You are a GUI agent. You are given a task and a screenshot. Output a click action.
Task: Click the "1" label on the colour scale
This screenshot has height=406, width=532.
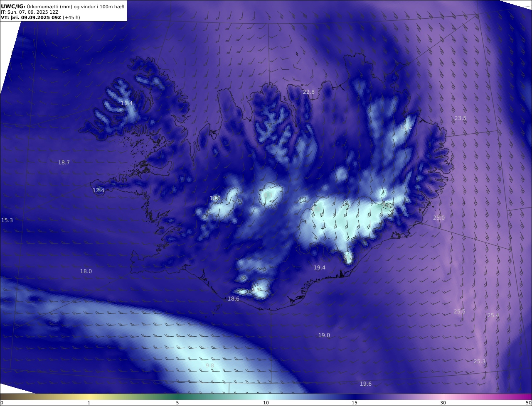89,403
